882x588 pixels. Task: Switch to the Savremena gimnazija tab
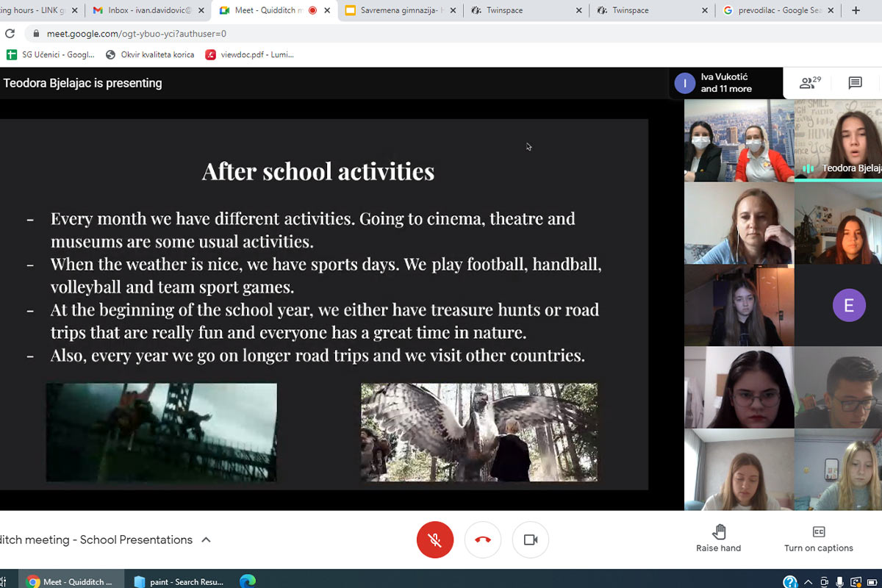[399, 10]
